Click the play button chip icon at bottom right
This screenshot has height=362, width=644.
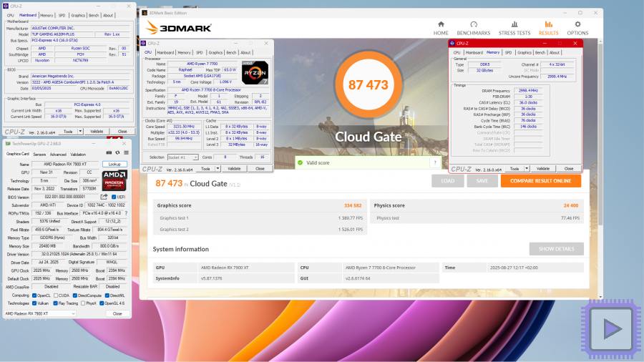(611, 329)
